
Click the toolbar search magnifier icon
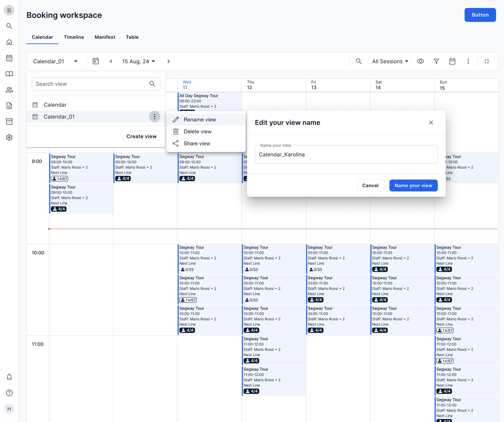359,61
